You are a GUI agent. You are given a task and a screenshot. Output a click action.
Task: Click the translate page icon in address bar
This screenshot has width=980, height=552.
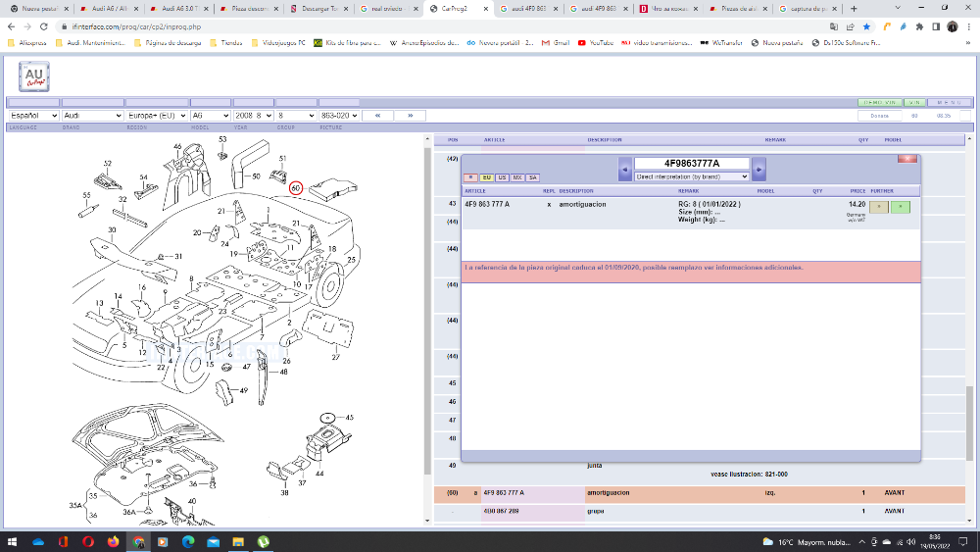coord(834,26)
